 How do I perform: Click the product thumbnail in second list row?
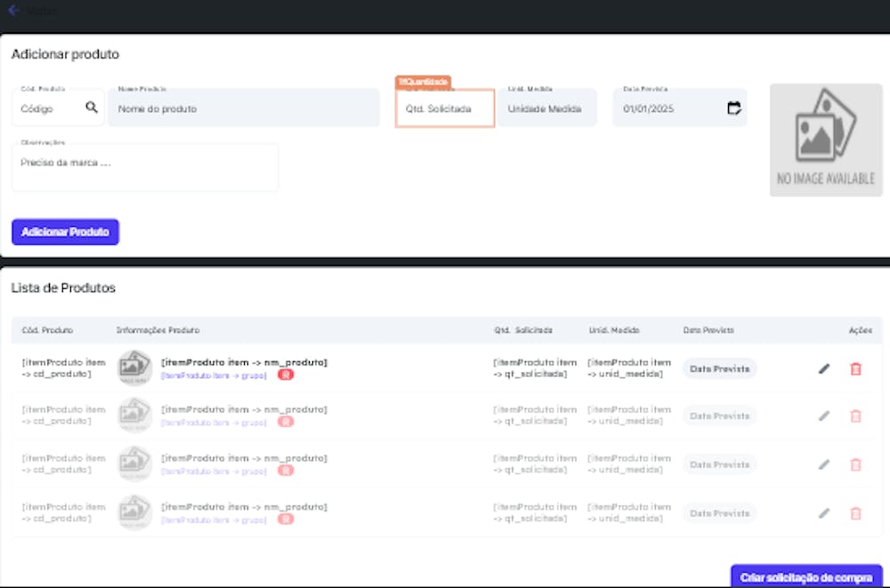134,415
